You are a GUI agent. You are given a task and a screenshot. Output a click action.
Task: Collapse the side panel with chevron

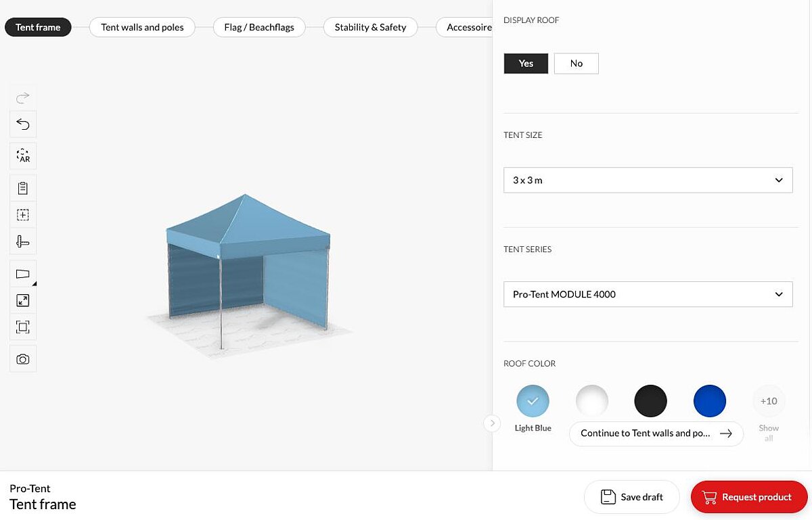(x=492, y=423)
